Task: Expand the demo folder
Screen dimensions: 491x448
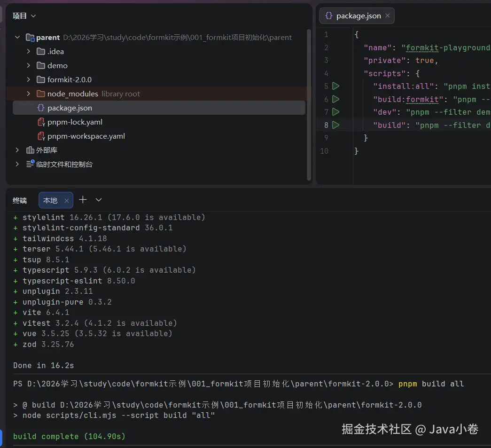Action: [29, 65]
